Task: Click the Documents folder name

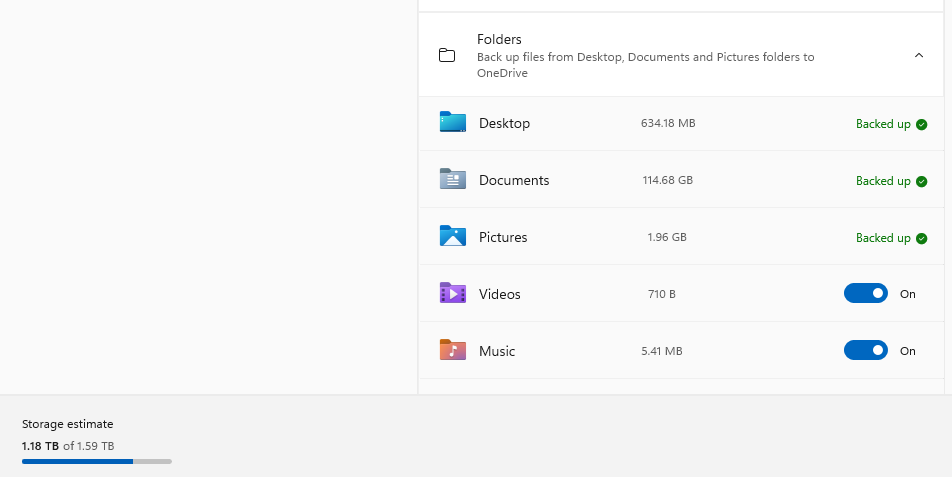Action: [514, 180]
